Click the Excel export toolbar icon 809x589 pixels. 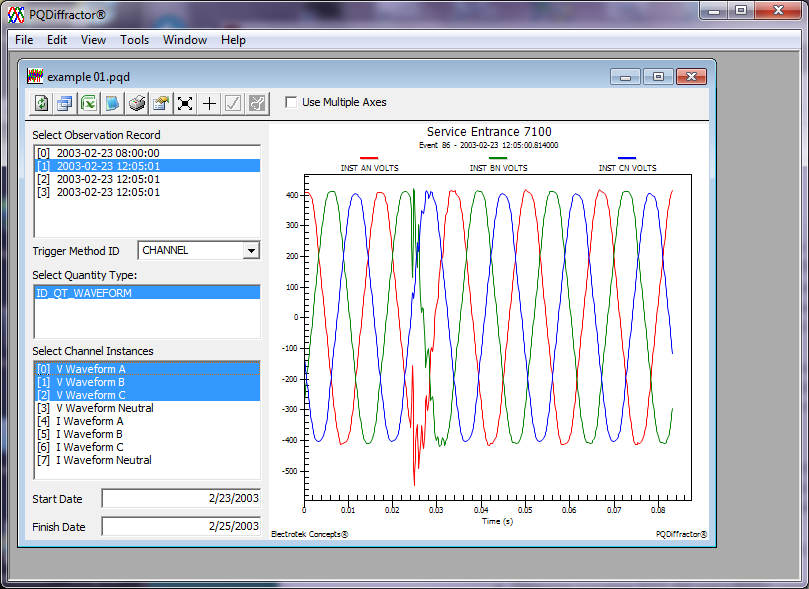89,103
